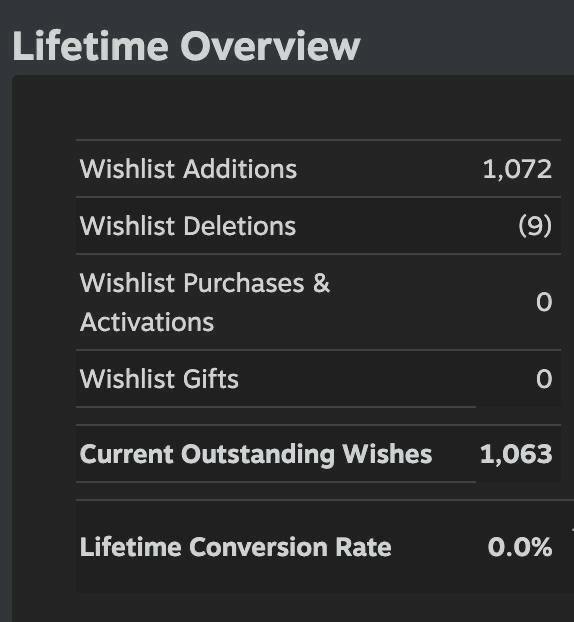Select the Wishlist Gifts label
The image size is (574, 622).
(159, 379)
